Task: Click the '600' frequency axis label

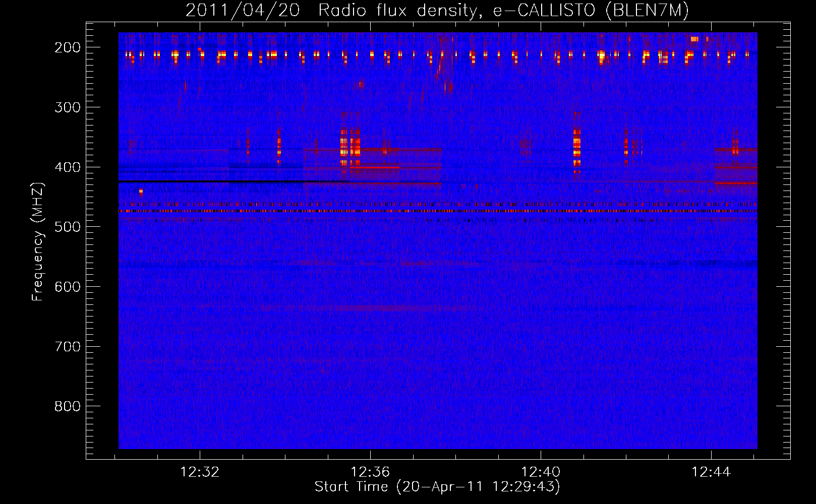Action: [68, 287]
